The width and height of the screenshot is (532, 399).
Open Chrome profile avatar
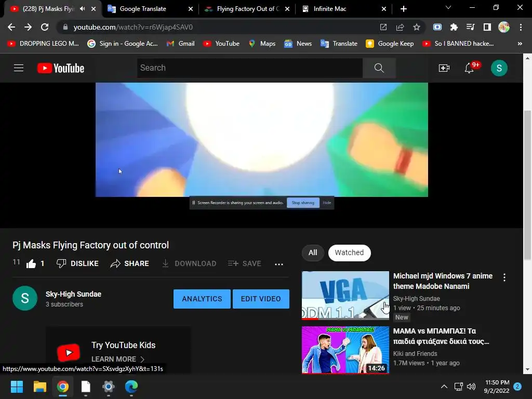point(504,27)
